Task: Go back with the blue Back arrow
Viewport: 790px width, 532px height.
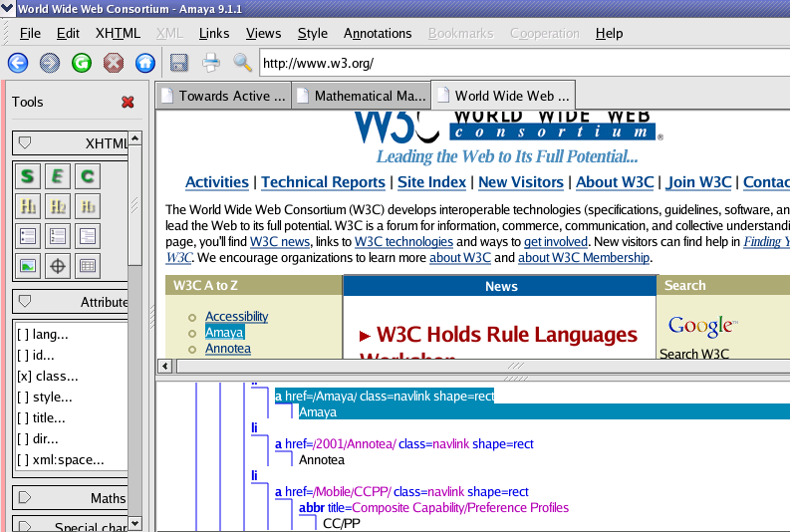Action: pos(18,63)
